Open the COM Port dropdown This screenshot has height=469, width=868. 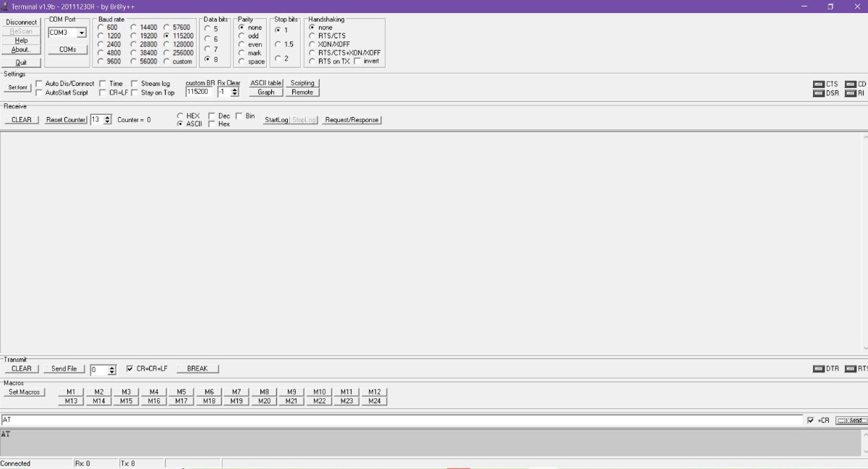tap(81, 33)
